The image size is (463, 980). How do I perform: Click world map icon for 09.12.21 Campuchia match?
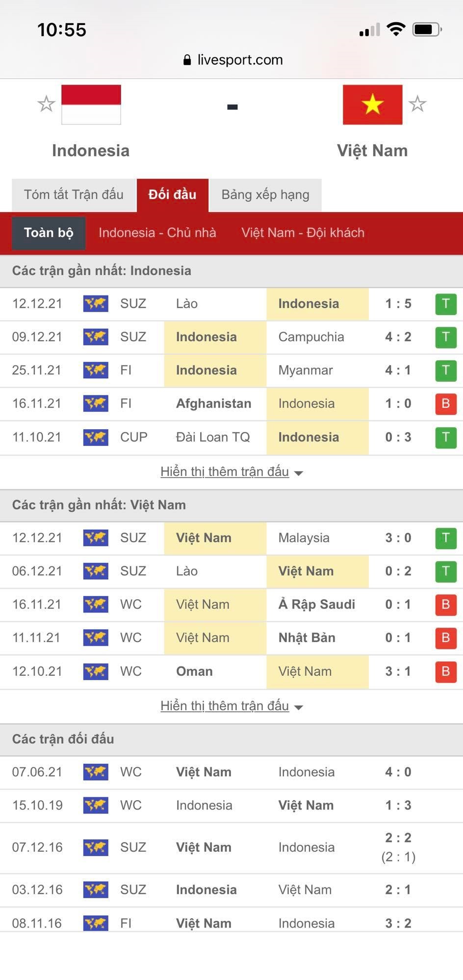point(96,337)
